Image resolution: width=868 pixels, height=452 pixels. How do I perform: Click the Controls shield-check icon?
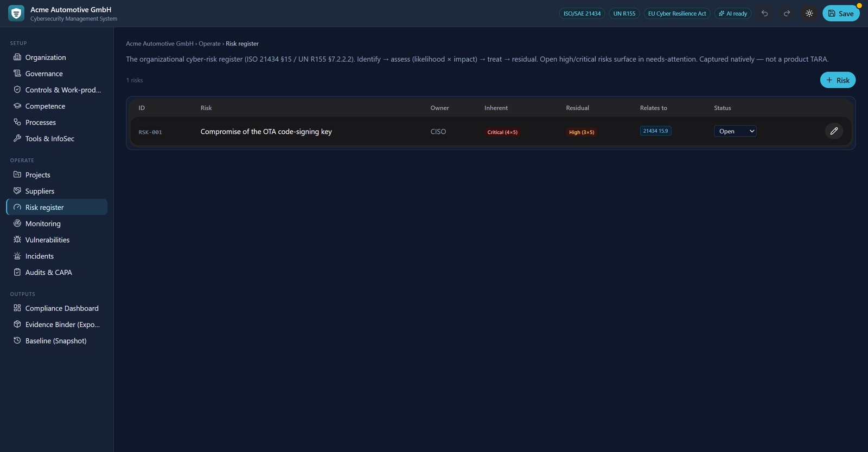(17, 89)
